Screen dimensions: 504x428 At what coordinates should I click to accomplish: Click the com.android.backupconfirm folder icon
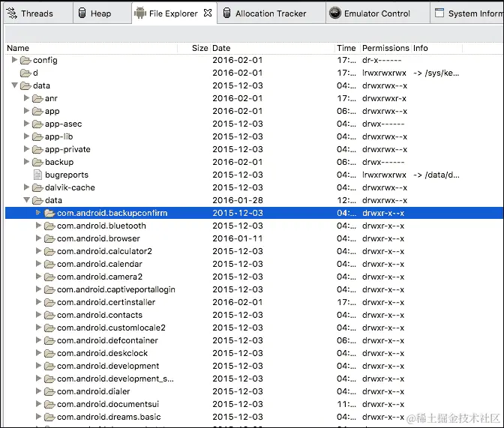point(49,214)
